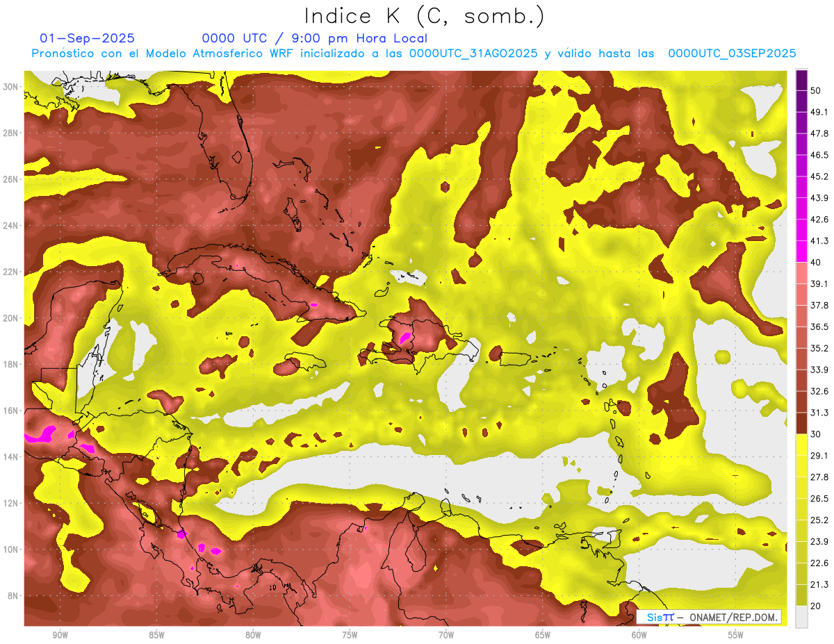Viewport: 834px width, 644px height.
Task: Click the 26N latitude label
Action: 12,179
